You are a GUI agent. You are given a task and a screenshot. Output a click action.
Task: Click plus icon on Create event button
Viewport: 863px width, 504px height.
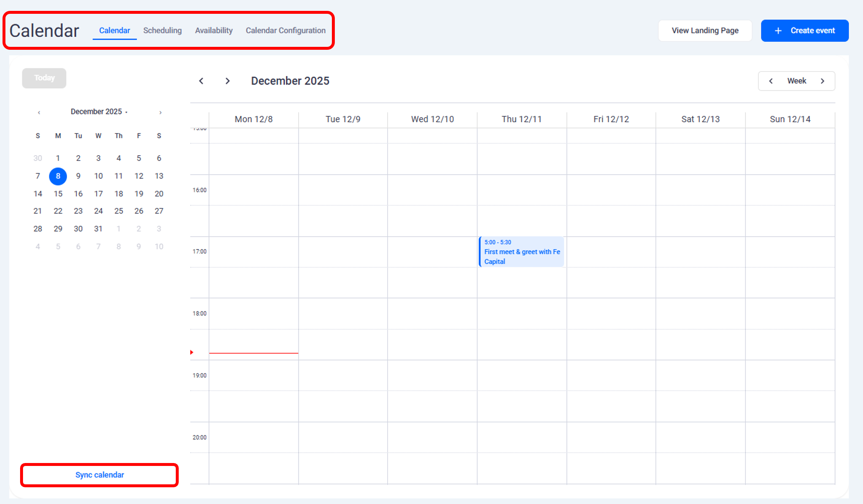(x=778, y=31)
